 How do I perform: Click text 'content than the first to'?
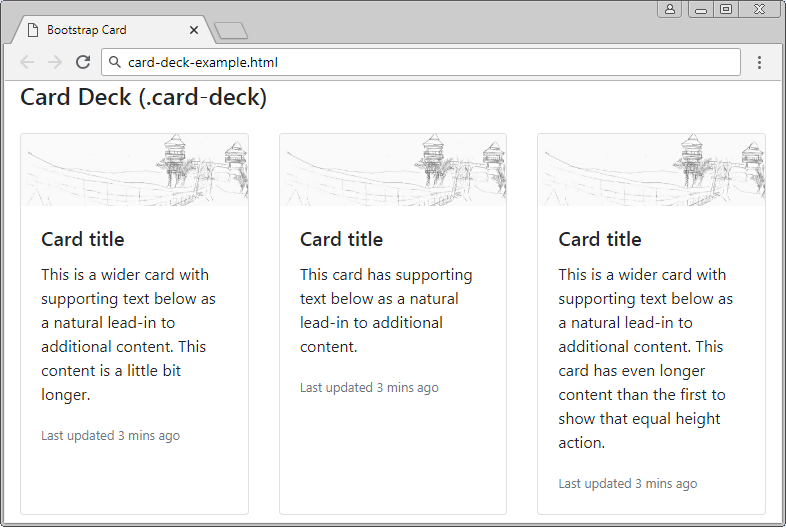(x=642, y=395)
